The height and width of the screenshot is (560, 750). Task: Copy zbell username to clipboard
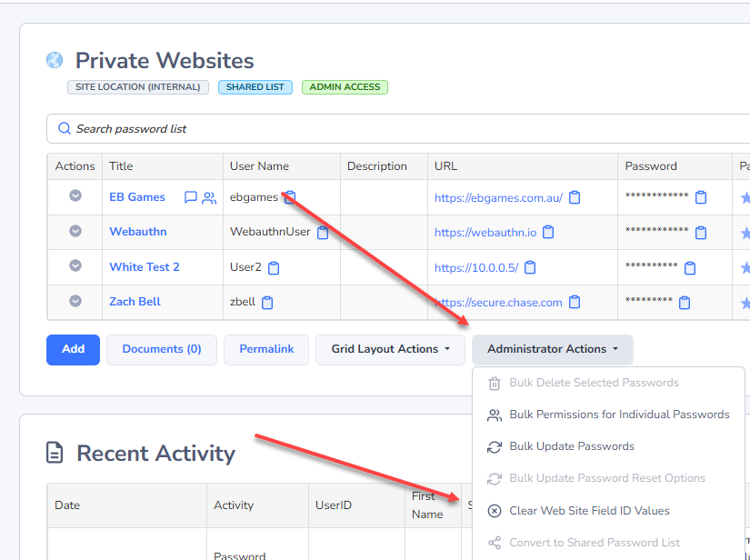(267, 302)
